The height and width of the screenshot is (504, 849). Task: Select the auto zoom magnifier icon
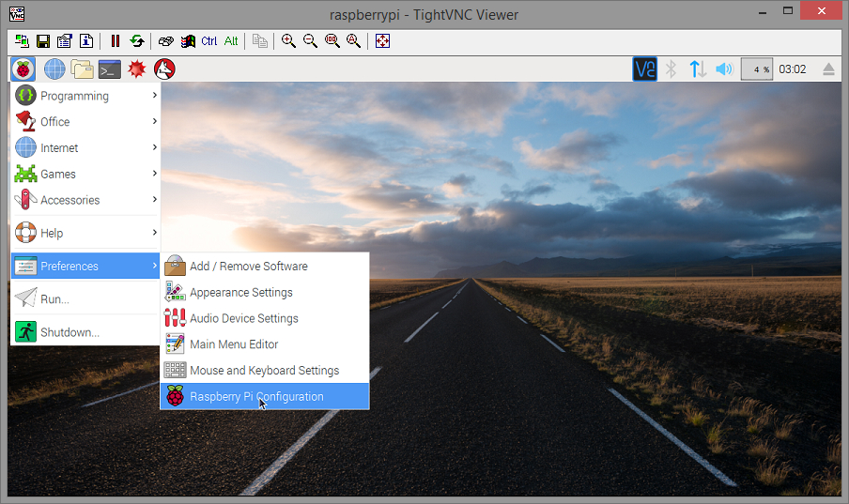[x=353, y=41]
